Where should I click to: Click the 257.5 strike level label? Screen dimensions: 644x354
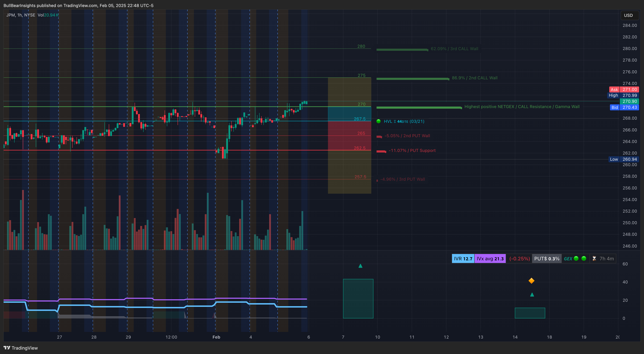click(x=360, y=177)
